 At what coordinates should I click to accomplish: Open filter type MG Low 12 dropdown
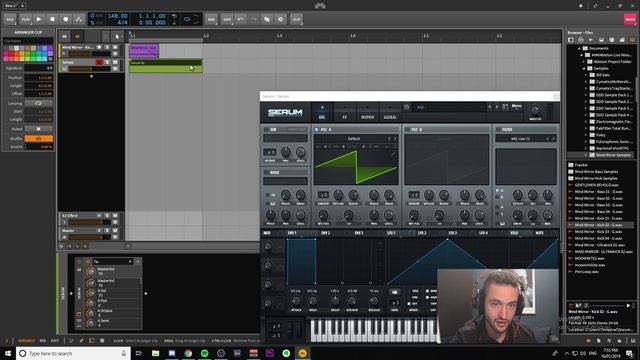520,139
